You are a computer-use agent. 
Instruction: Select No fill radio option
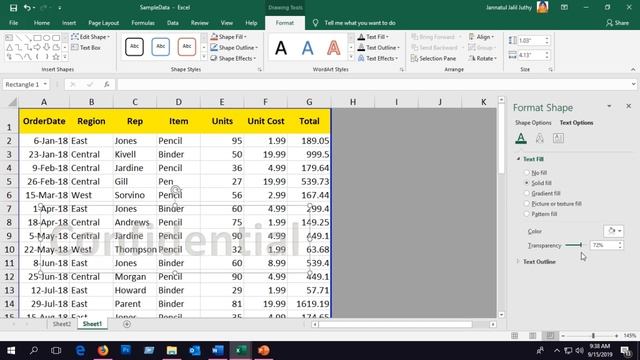click(x=527, y=173)
